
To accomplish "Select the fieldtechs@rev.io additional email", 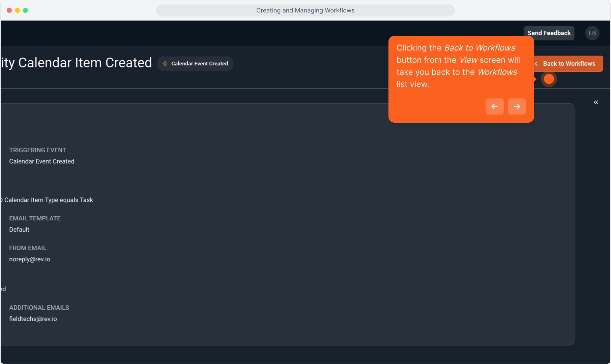I will point(33,319).
